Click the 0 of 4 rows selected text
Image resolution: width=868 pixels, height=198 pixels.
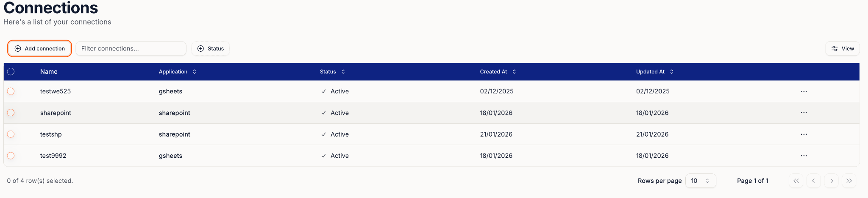40,181
